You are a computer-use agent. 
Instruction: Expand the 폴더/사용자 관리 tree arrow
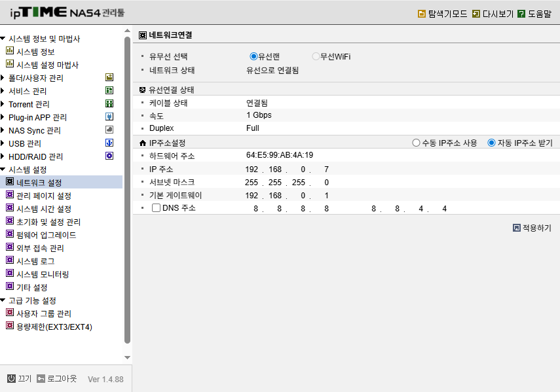3,77
